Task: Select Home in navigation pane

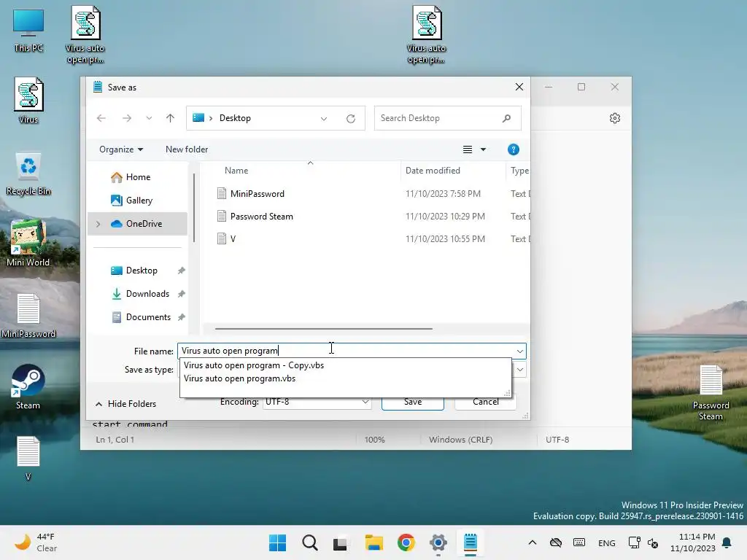Action: coord(138,177)
